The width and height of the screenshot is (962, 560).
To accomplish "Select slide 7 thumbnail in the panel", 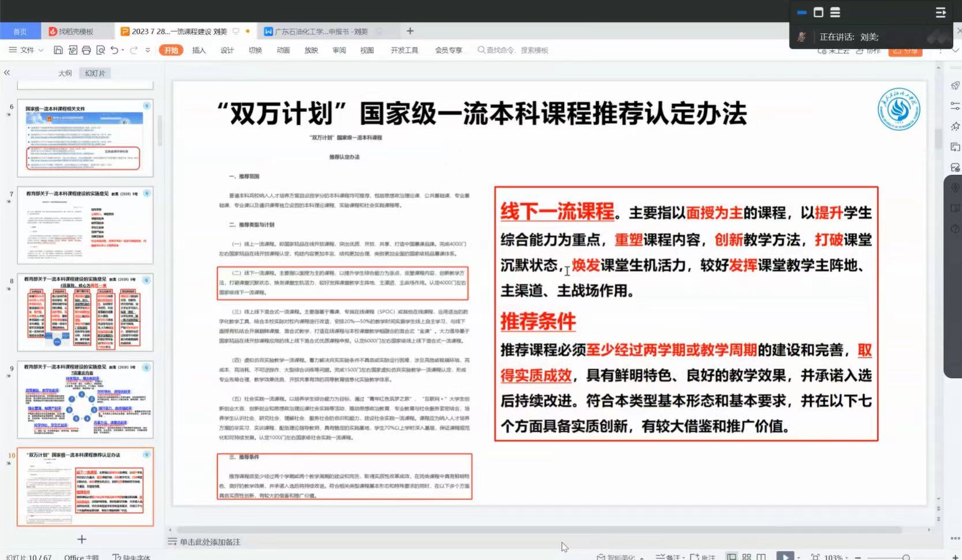I will coord(85,225).
